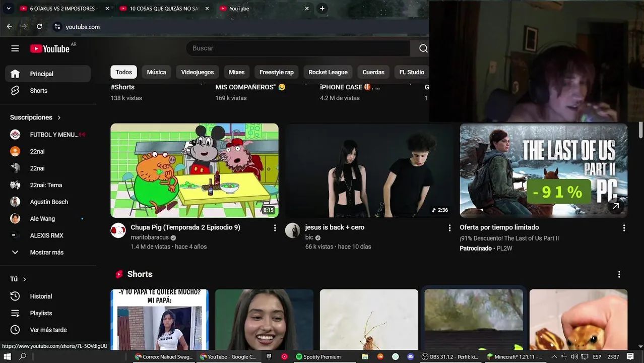Select the Freestyle rap chip

click(x=276, y=72)
